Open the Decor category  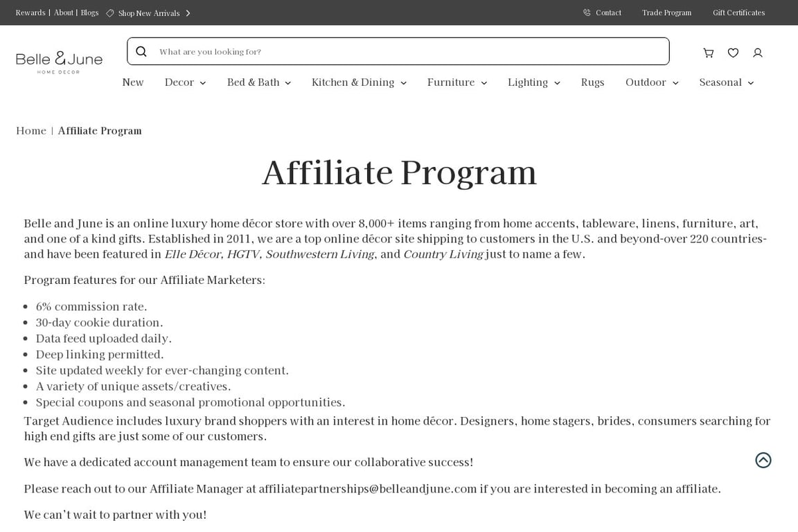tap(179, 82)
